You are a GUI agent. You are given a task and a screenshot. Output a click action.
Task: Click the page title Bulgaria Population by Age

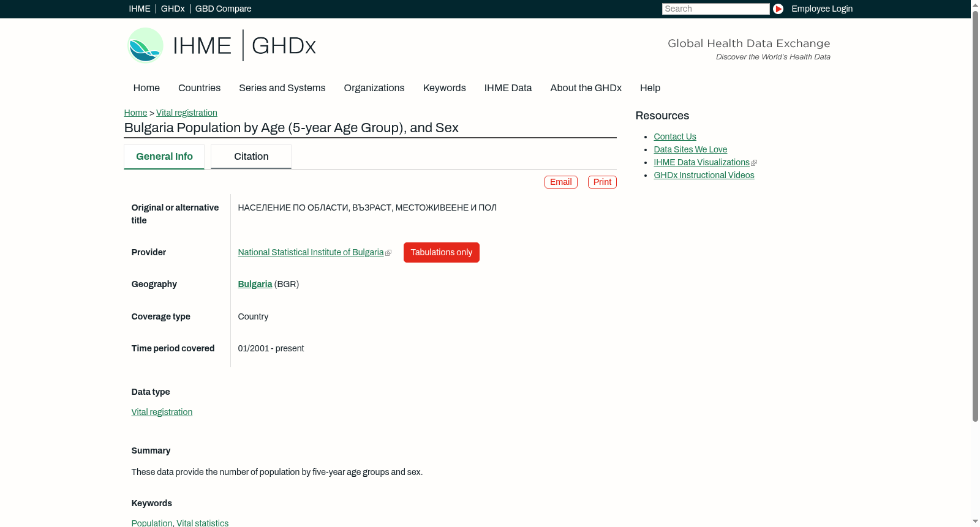291,127
